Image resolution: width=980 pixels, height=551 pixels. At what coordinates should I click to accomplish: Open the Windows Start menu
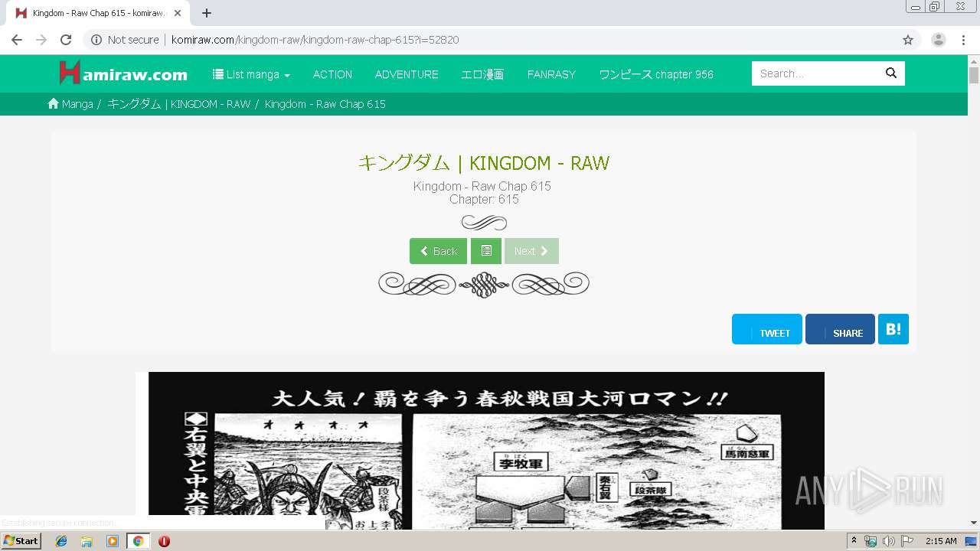pyautogui.click(x=21, y=541)
